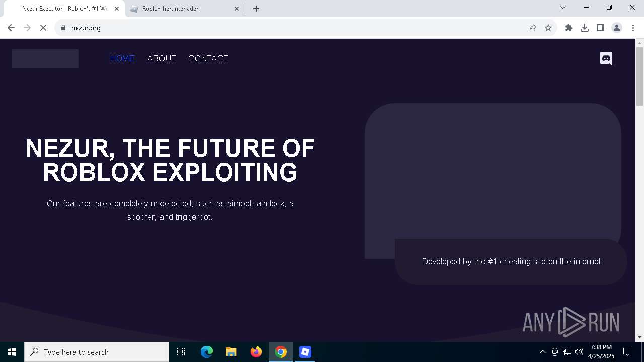This screenshot has width=644, height=362.
Task: Click 'Developed by the #1 cheating site' text
Action: pos(511,261)
